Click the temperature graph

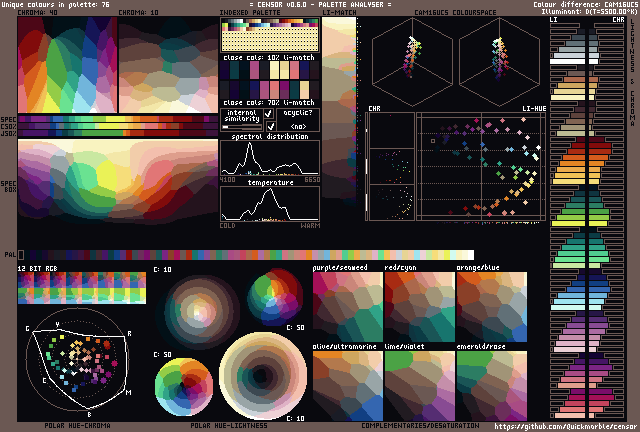click(270, 204)
